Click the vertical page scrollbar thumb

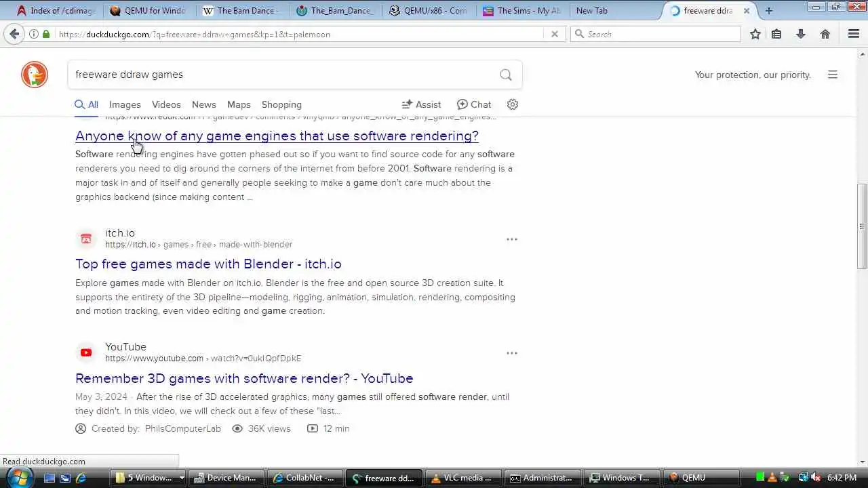[x=862, y=226]
